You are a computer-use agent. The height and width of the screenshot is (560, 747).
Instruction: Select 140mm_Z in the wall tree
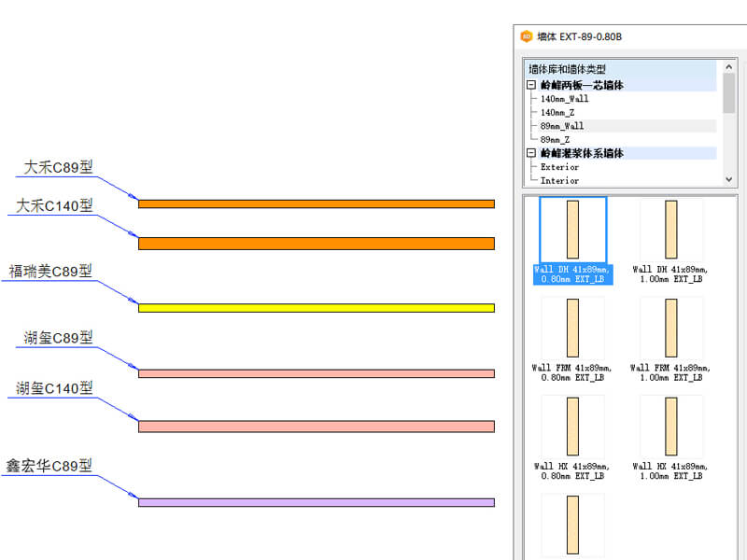(x=557, y=112)
